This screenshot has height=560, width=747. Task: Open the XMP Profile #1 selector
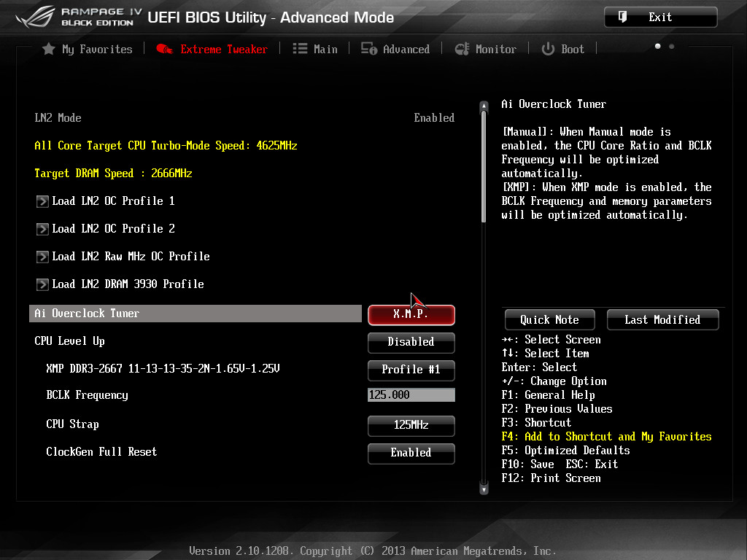pyautogui.click(x=411, y=370)
